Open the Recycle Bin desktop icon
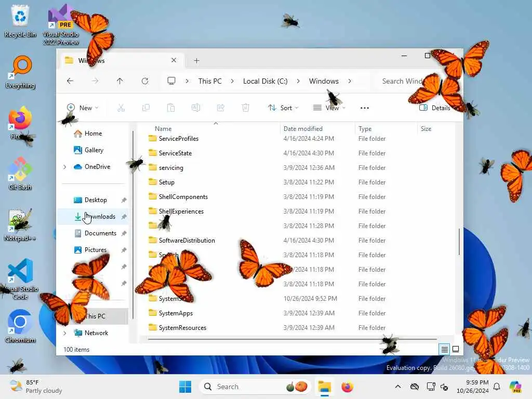The width and height of the screenshot is (532, 399). coord(20,21)
